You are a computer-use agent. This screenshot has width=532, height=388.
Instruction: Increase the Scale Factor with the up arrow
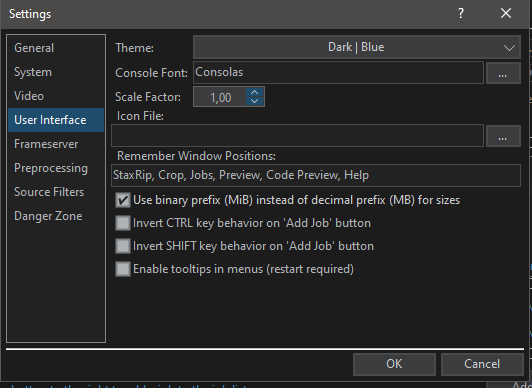(255, 92)
